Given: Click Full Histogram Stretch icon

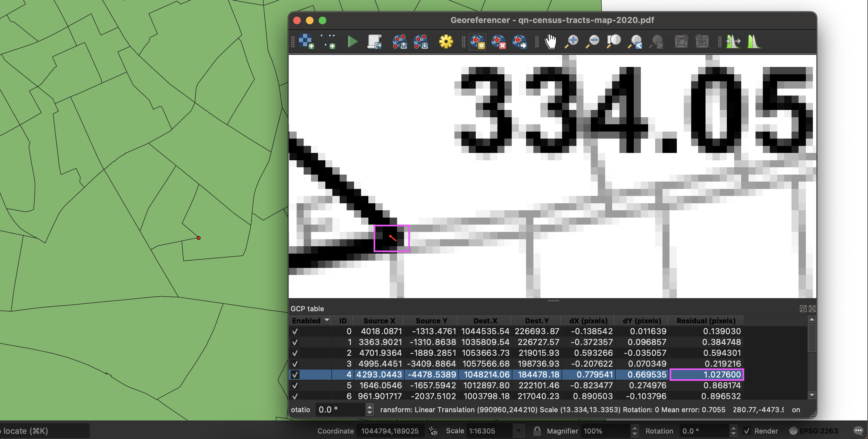Looking at the screenshot, I should click(754, 42).
